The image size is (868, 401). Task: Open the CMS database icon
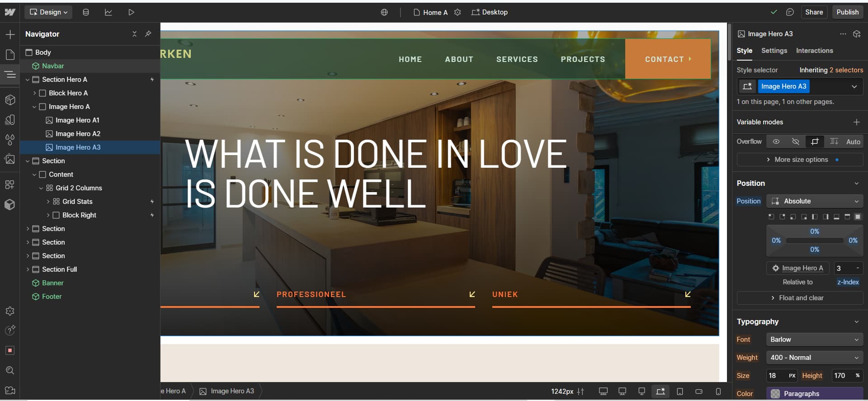click(86, 12)
